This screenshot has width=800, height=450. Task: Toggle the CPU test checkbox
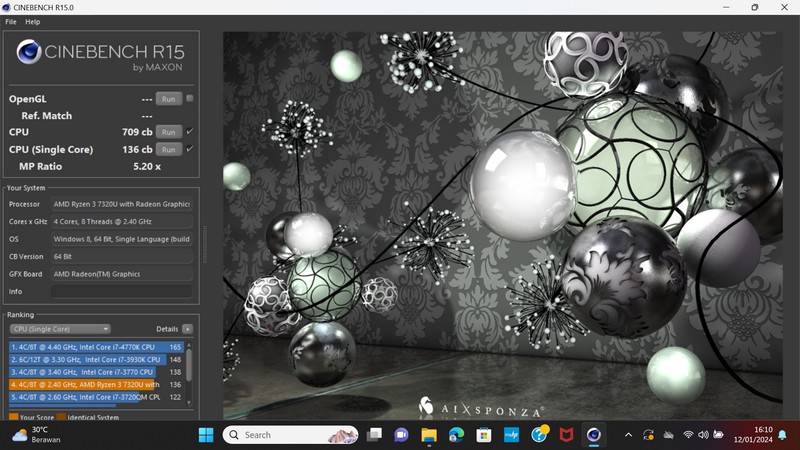click(189, 132)
